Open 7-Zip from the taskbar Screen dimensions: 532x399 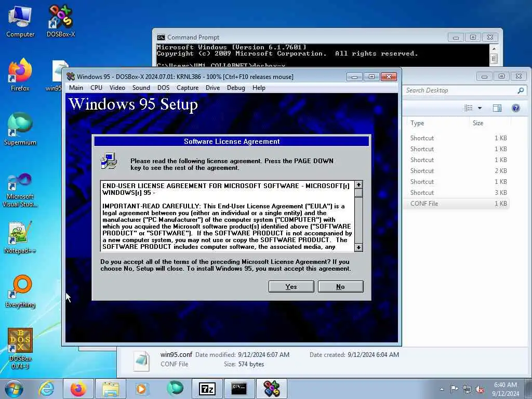click(207, 389)
